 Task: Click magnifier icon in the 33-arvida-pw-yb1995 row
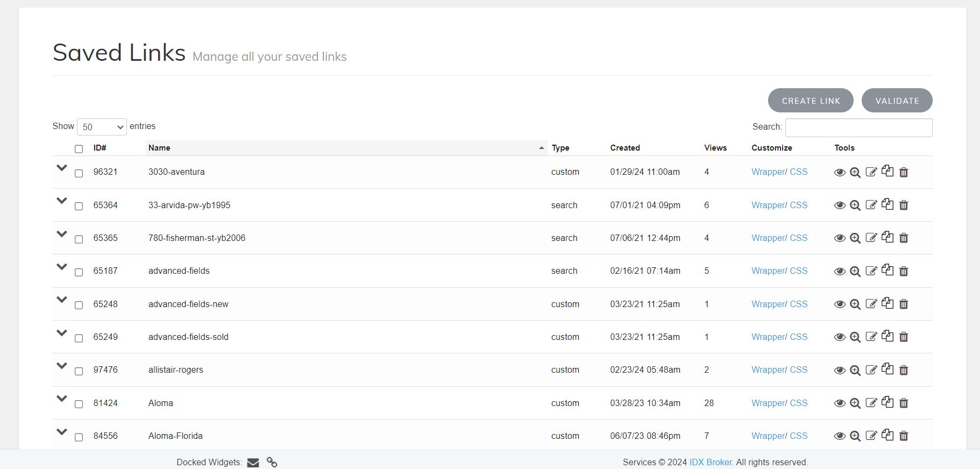click(855, 205)
